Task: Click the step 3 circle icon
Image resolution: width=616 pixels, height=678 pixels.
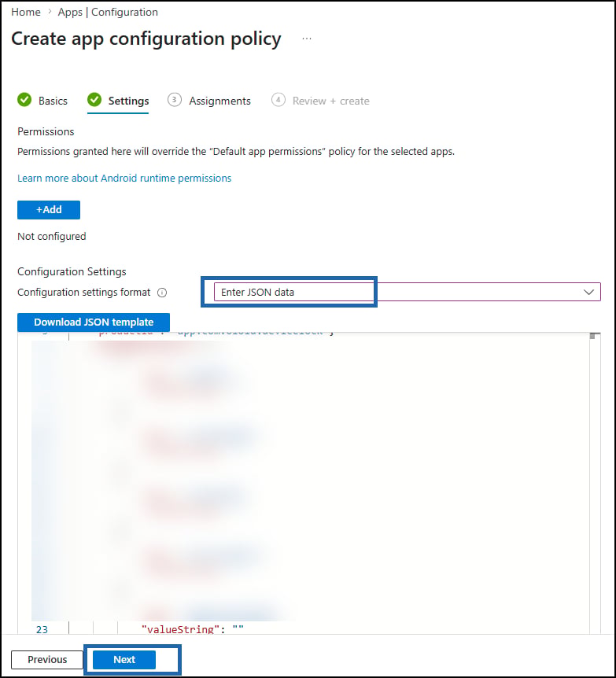Action: click(x=175, y=100)
